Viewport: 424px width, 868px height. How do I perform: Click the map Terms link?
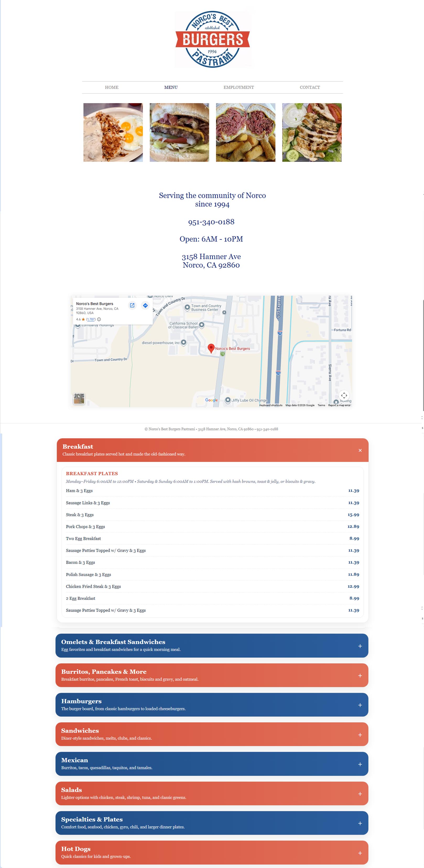(321, 405)
